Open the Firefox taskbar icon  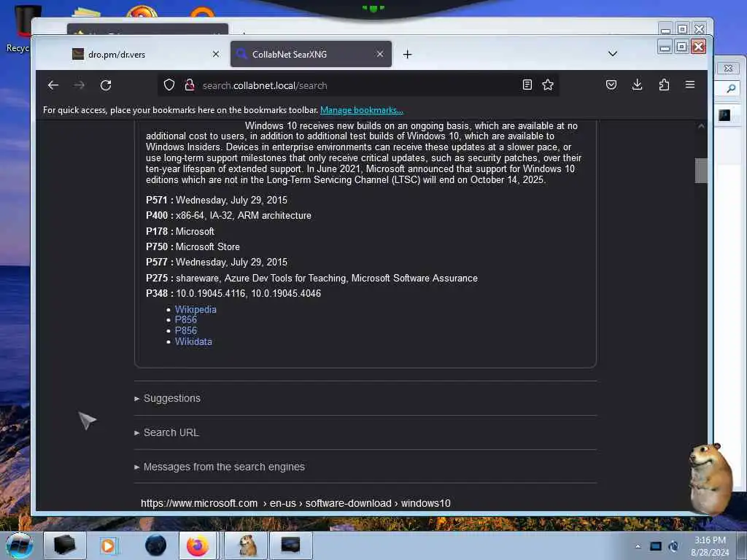click(x=197, y=545)
